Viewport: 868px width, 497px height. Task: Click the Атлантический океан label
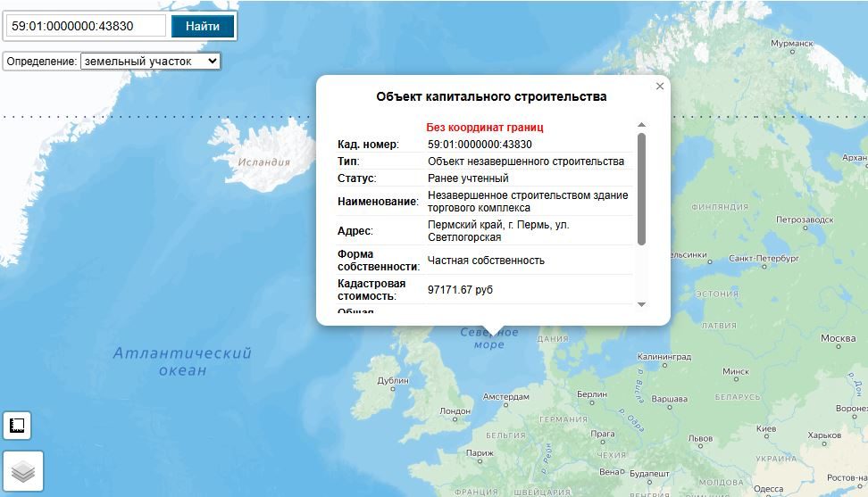click(x=182, y=361)
